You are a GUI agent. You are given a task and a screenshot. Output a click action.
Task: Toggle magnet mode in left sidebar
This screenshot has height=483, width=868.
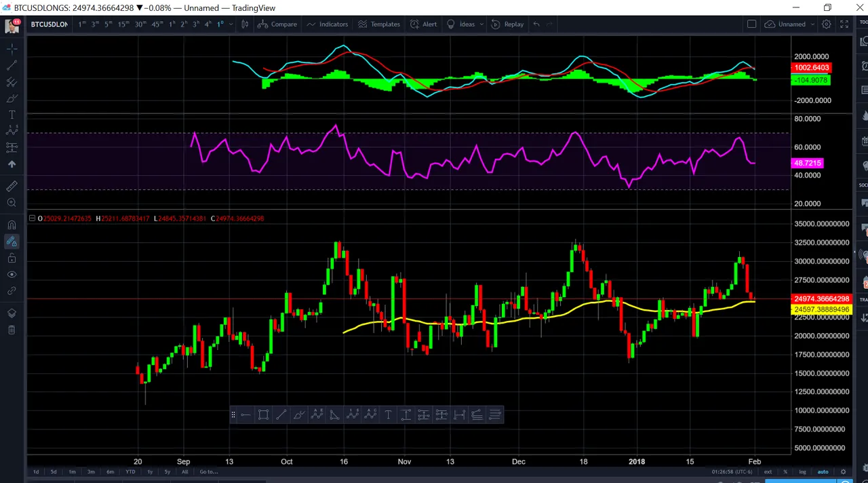(x=12, y=225)
